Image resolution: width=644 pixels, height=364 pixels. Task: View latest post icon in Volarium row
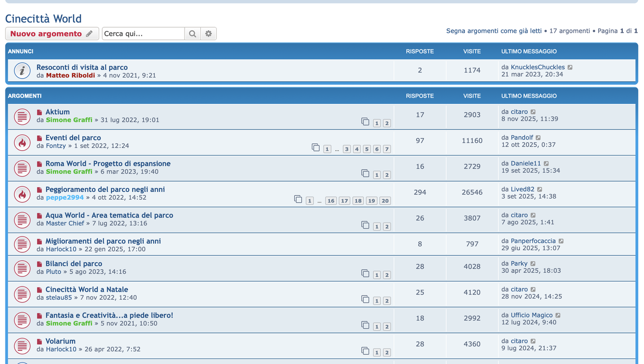[x=533, y=341]
